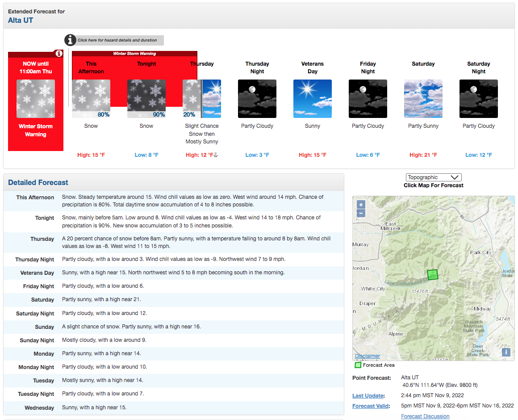Image resolution: width=518 pixels, height=420 pixels.
Task: Click the '40.6°N 111.64°W (Elev. 9800 ft)' coordinates
Action: pyautogui.click(x=440, y=385)
